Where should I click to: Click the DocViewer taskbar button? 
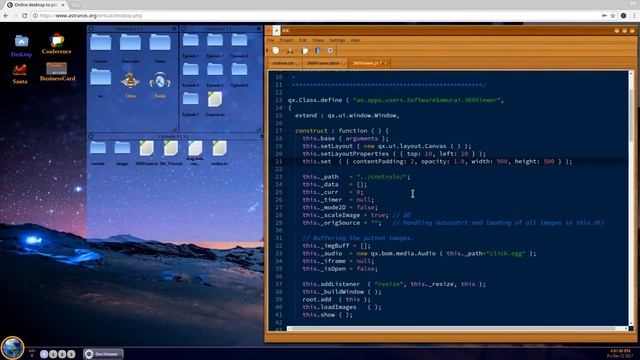[103, 354]
